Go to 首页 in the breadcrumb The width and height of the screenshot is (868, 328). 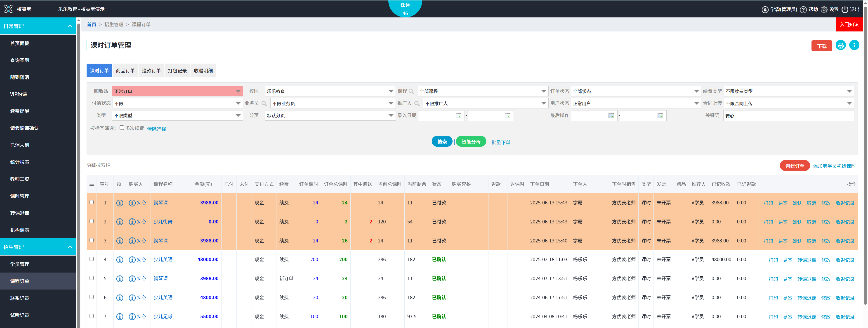91,24
